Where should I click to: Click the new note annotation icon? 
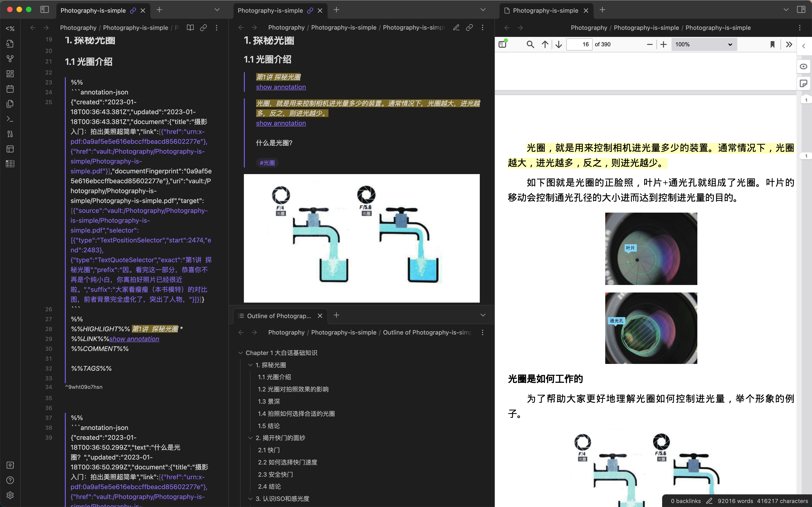point(804,83)
